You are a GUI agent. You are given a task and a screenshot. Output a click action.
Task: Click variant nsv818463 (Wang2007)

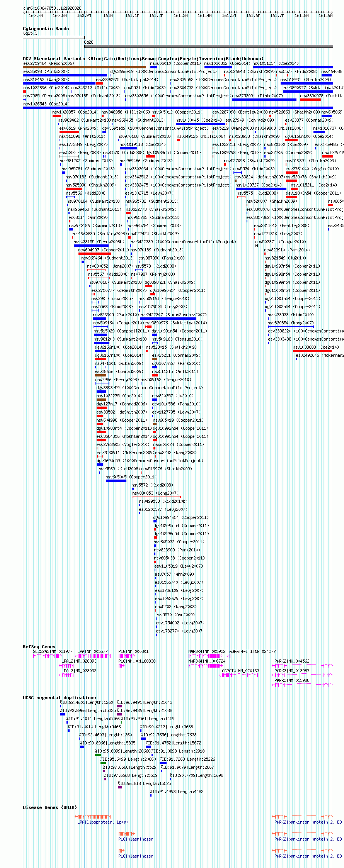click(46, 80)
